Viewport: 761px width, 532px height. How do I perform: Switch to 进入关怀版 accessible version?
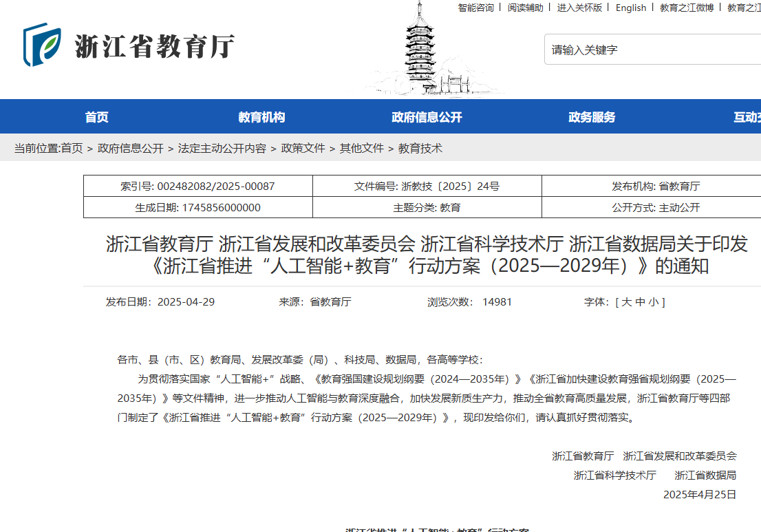coord(579,8)
